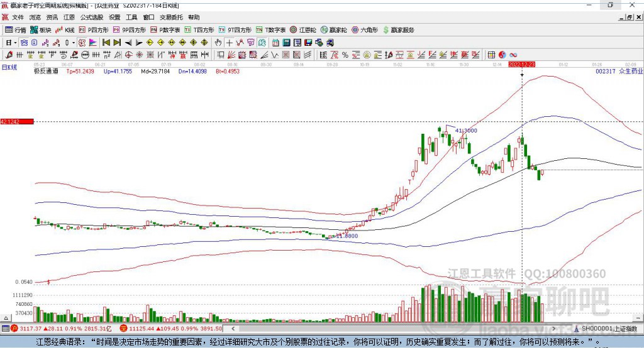Open the P四方形 tool

tap(94, 30)
